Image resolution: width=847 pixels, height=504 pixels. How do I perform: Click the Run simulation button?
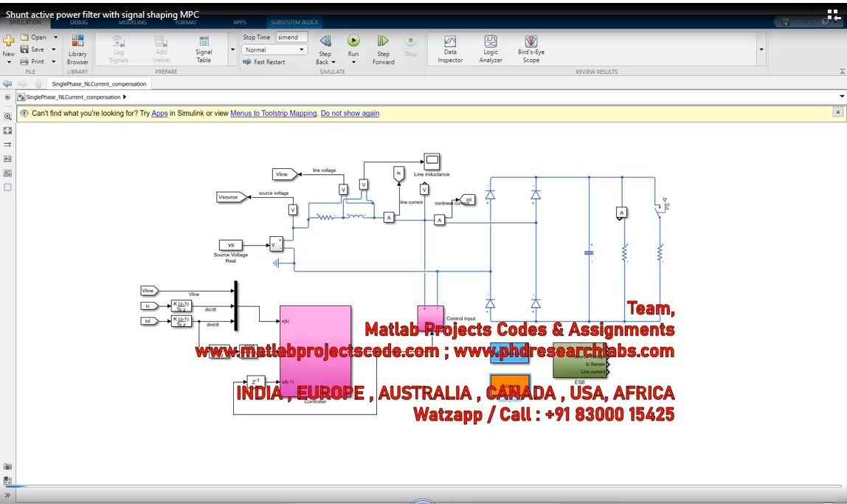click(x=353, y=41)
